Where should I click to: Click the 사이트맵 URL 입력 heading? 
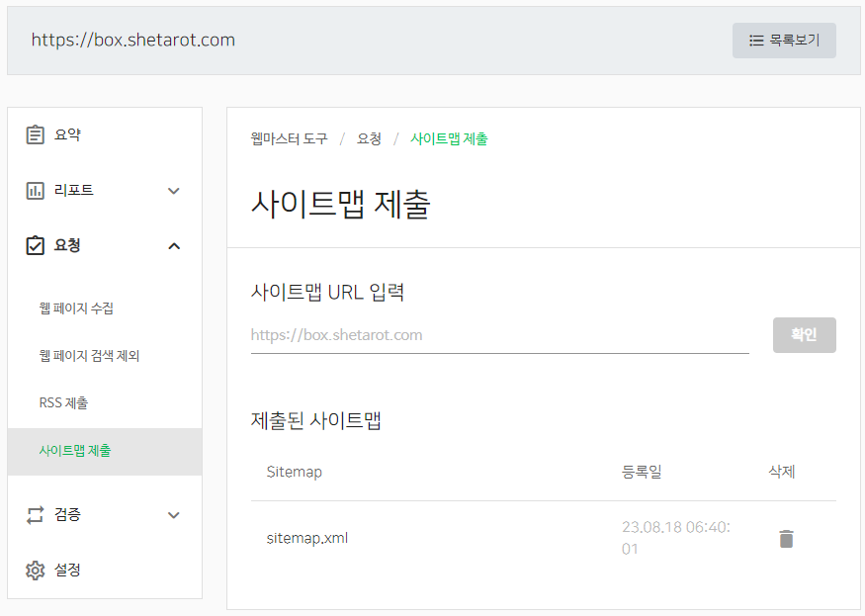pyautogui.click(x=327, y=292)
